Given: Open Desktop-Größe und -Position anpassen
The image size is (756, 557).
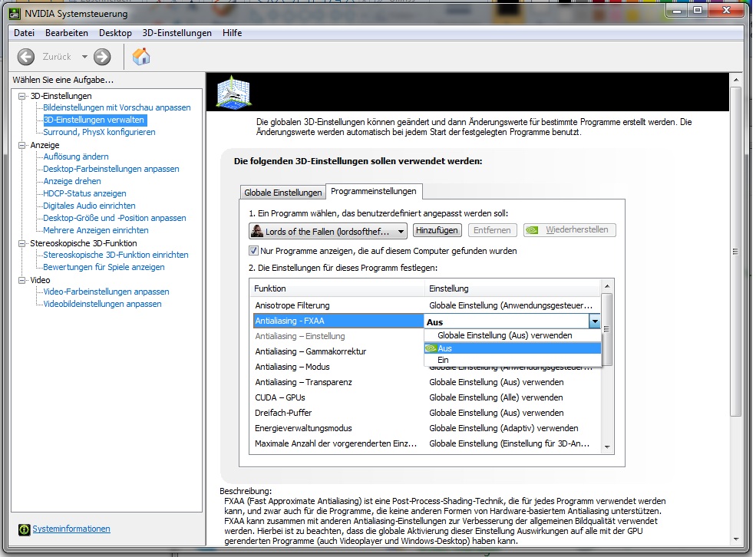Looking at the screenshot, I should click(114, 218).
